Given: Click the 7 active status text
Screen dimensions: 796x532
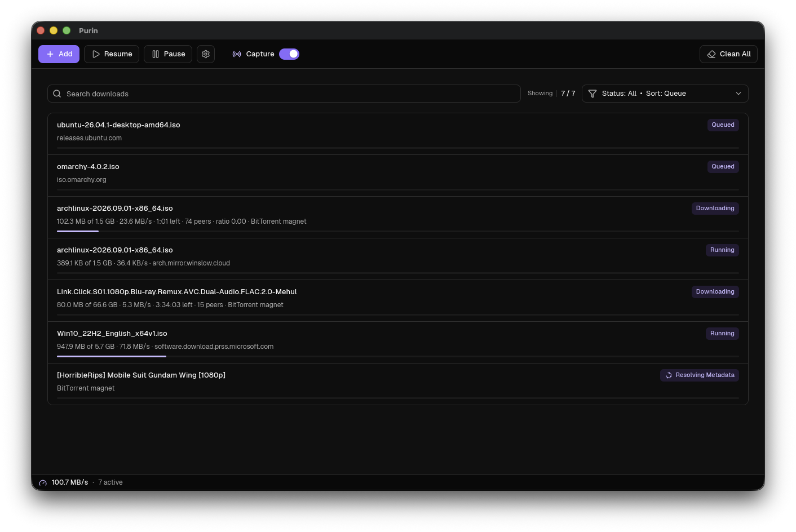Looking at the screenshot, I should [110, 482].
